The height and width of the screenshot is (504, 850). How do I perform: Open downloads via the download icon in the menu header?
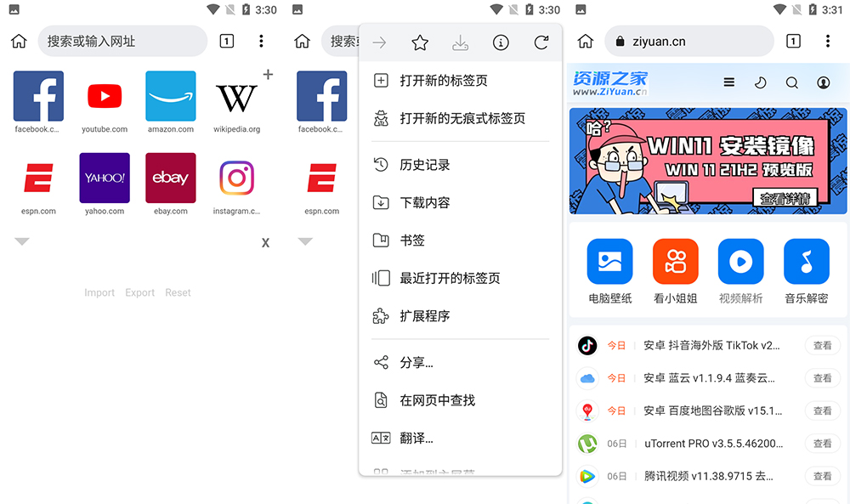point(460,42)
